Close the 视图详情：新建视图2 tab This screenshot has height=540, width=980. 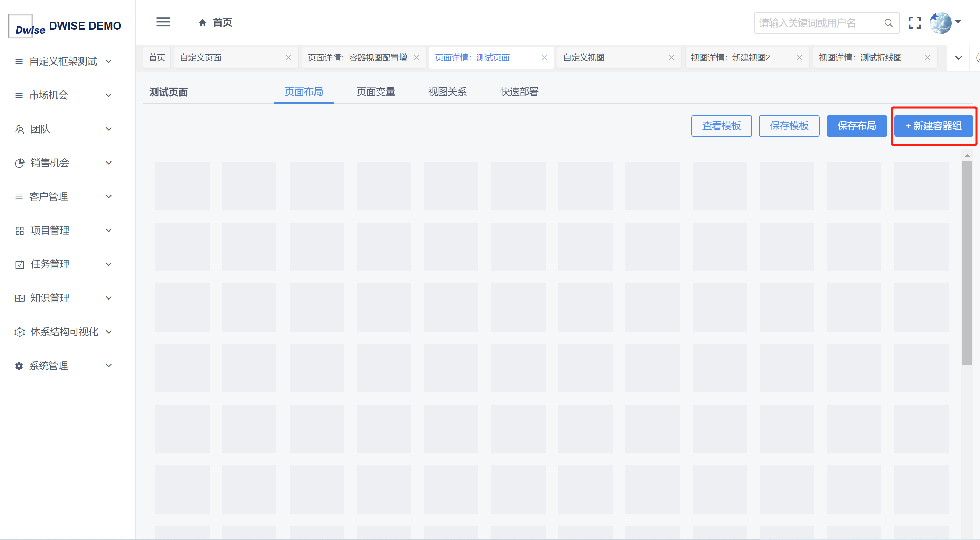pos(799,57)
